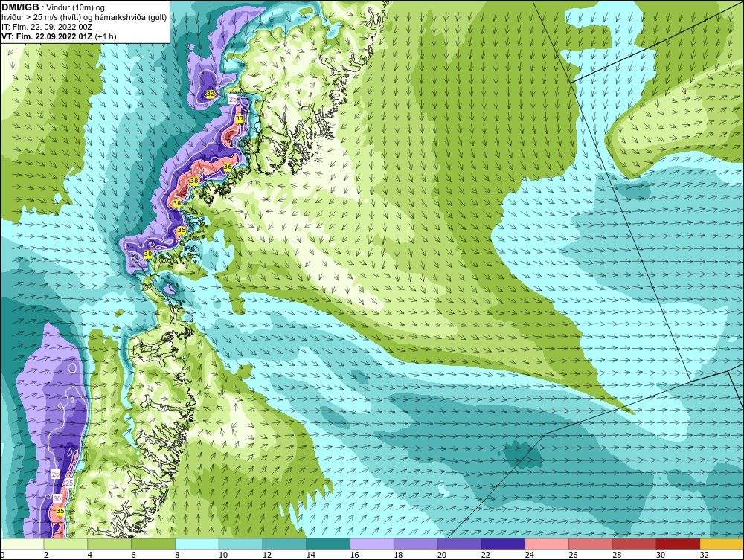Pick the pink 24–26 m/s legend swatch

coord(547,544)
